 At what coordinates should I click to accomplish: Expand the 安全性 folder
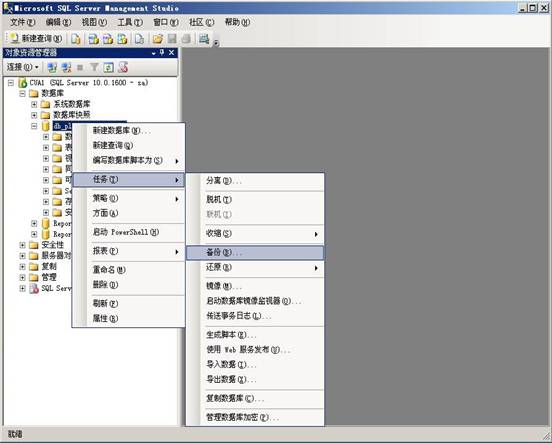pos(22,245)
